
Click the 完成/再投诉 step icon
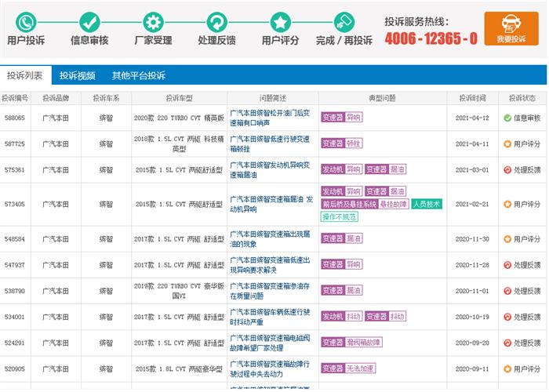point(344,22)
